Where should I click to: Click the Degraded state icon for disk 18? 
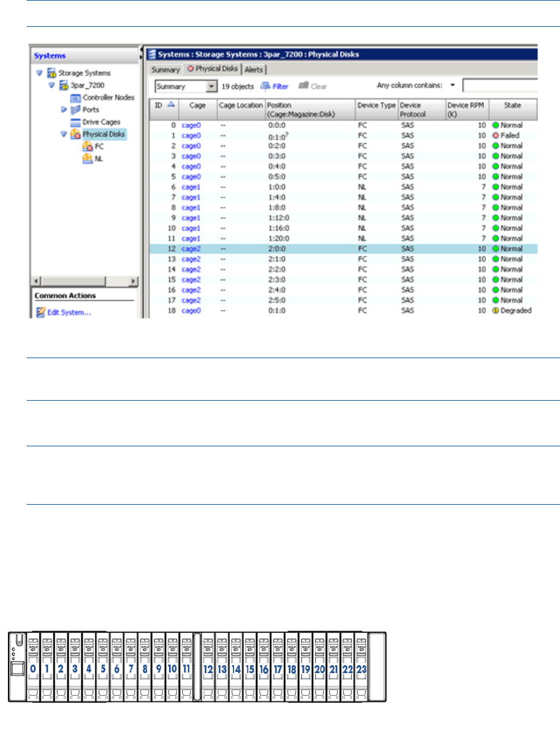(496, 311)
